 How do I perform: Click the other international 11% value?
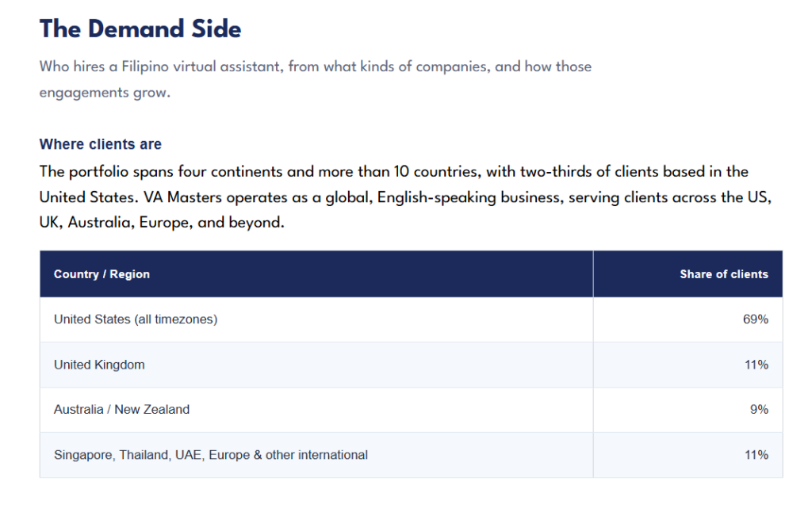click(x=756, y=455)
